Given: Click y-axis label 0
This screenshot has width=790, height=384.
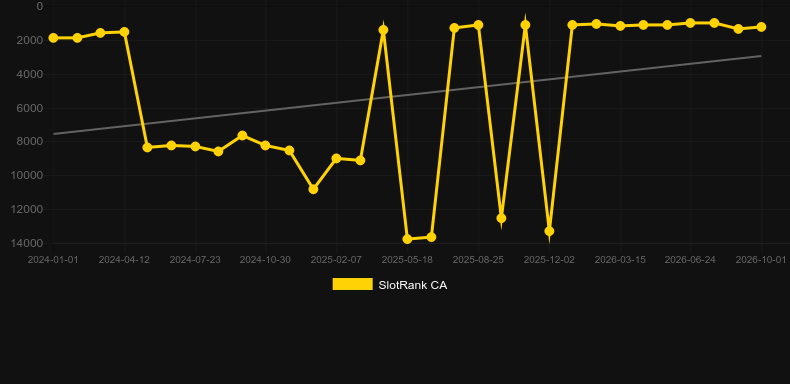Looking at the screenshot, I should (40, 6).
